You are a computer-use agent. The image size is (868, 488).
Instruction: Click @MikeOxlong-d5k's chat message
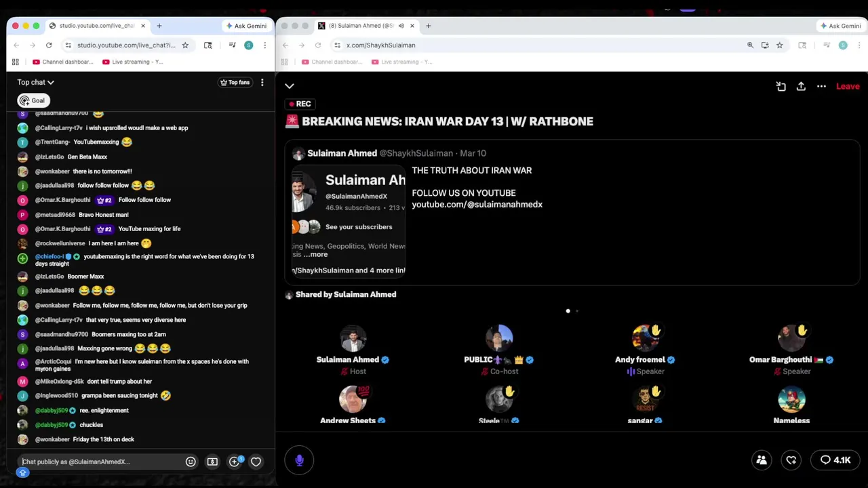119,382
